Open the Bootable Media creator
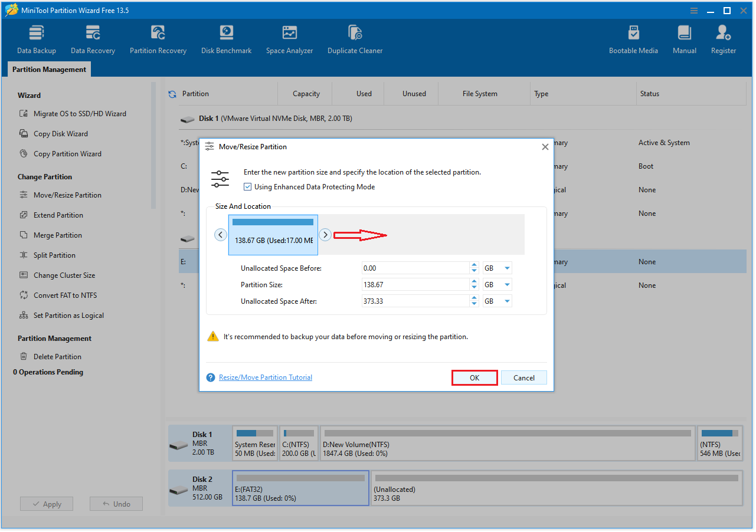Image resolution: width=756 pixels, height=532 pixels. click(x=633, y=38)
